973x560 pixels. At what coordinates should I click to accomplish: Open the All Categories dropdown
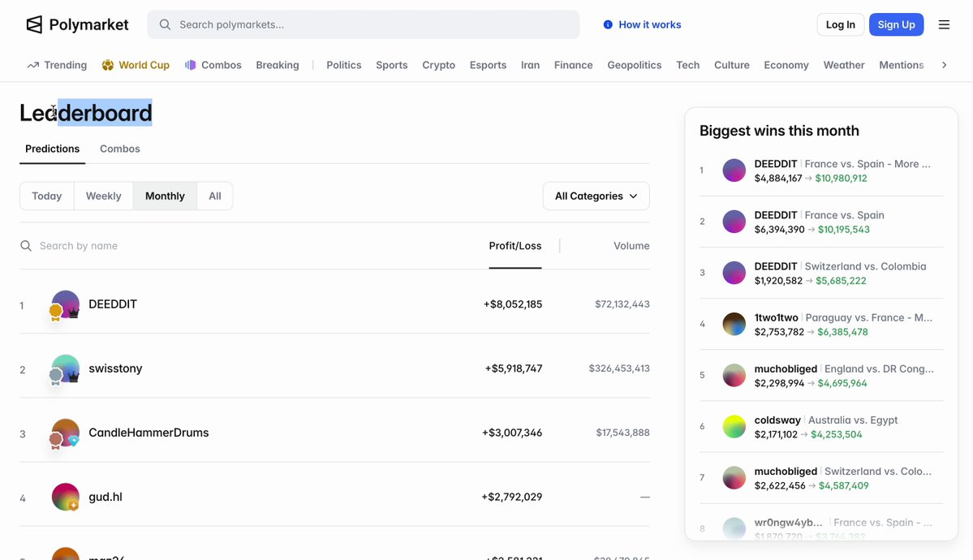(596, 196)
